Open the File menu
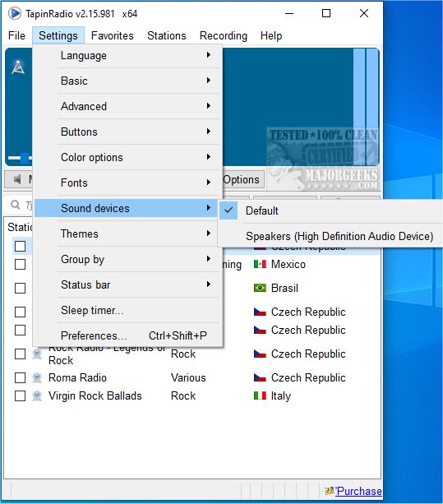Viewport: 443px width, 504px height. [16, 35]
